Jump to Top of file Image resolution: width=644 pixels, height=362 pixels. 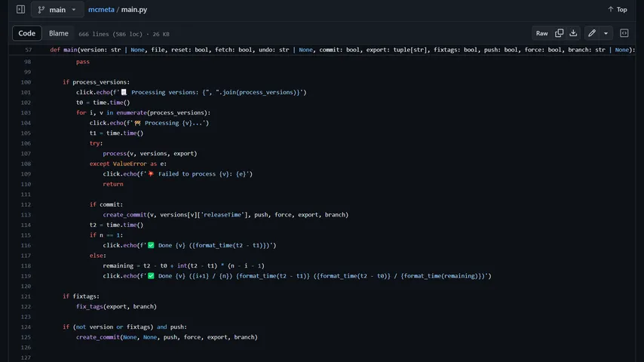point(616,10)
